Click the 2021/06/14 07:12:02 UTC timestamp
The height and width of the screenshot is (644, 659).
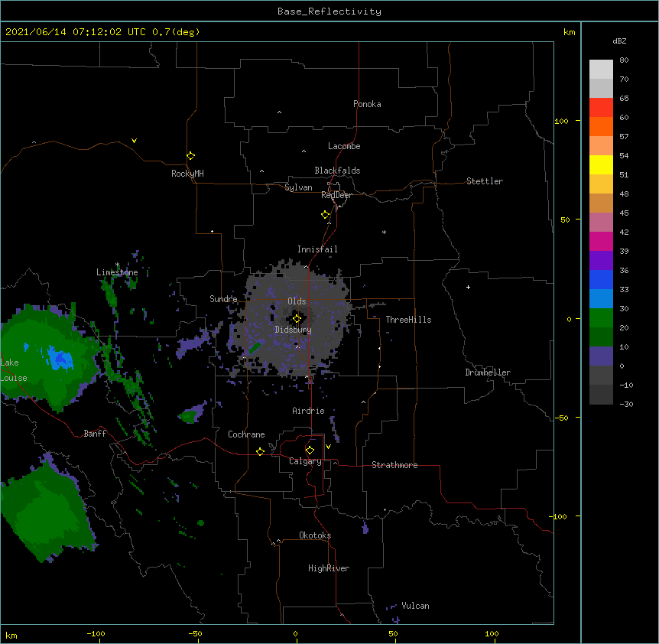click(102, 32)
